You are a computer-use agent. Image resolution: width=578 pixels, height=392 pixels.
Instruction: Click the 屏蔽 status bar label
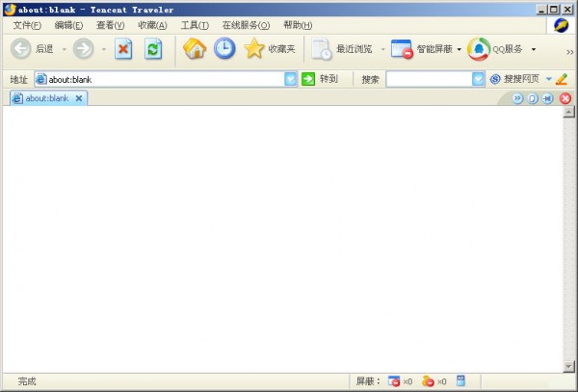(368, 381)
